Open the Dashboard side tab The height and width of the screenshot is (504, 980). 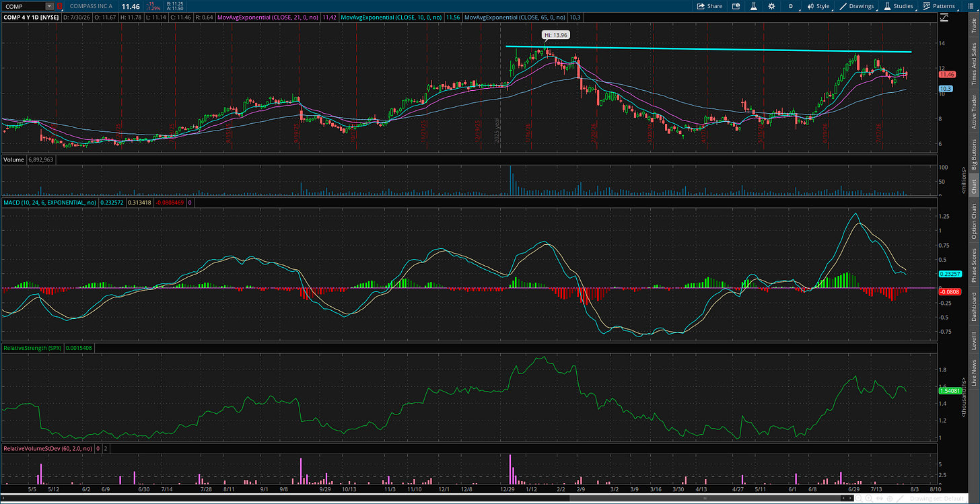coord(973,308)
